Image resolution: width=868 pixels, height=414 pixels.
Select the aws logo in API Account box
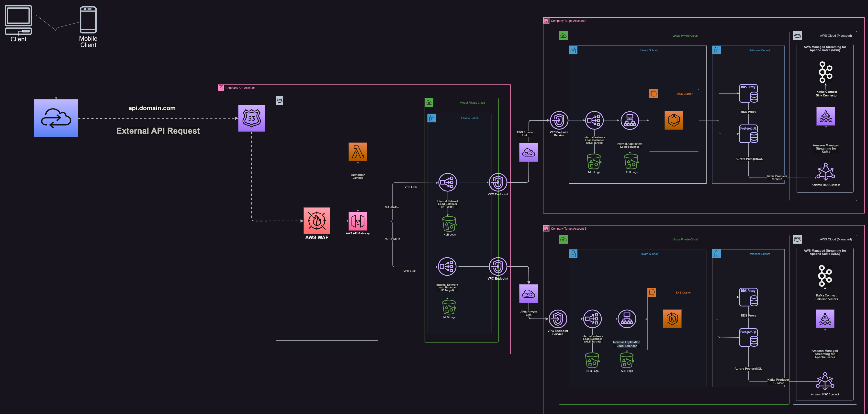click(x=280, y=101)
